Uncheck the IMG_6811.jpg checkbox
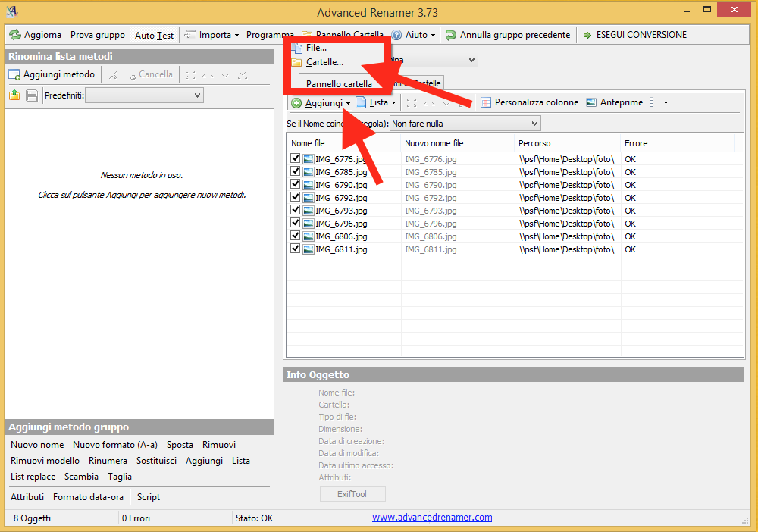 point(296,249)
